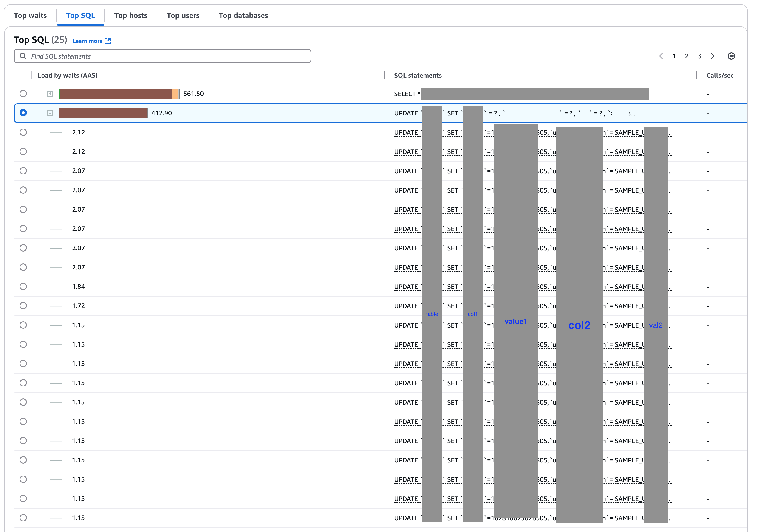Go to page 1 of results
781x532 pixels.
(674, 56)
